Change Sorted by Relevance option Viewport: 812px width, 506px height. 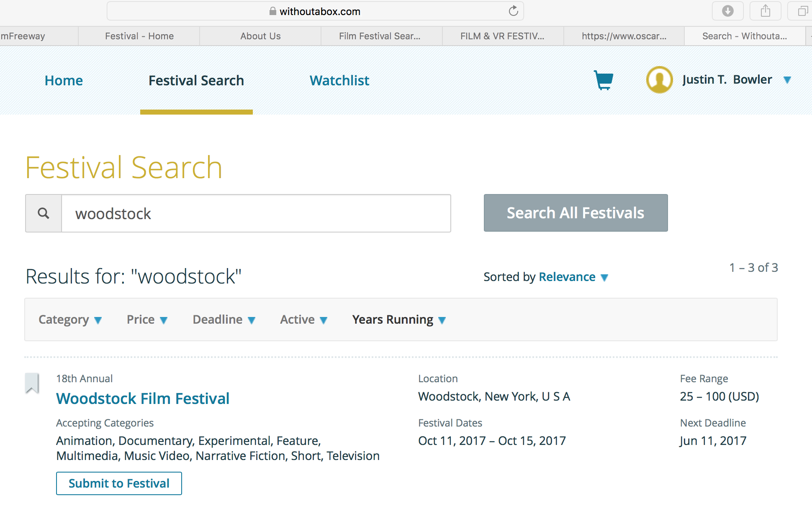[x=573, y=277]
